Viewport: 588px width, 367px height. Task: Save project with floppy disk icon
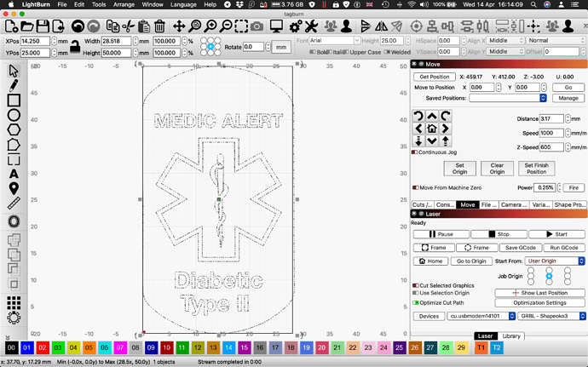coord(43,26)
